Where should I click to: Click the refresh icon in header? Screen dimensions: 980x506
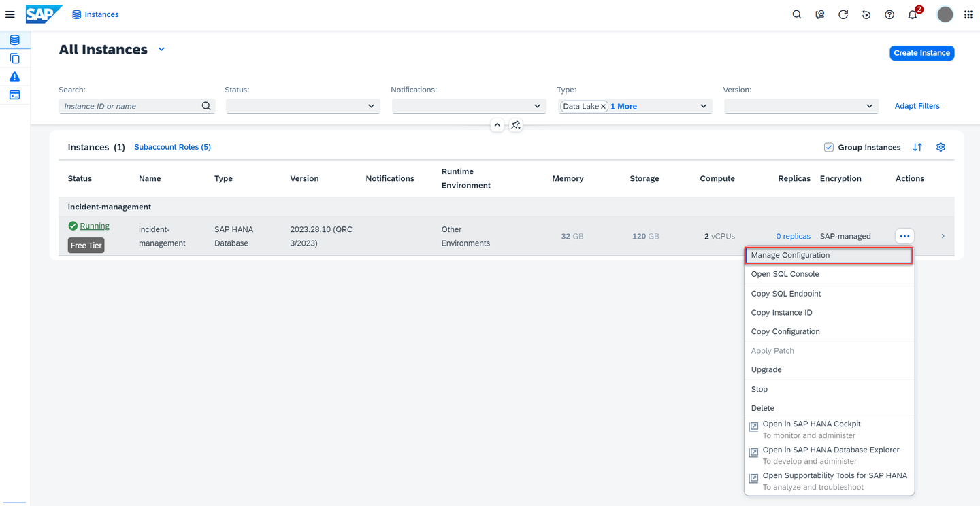[843, 14]
